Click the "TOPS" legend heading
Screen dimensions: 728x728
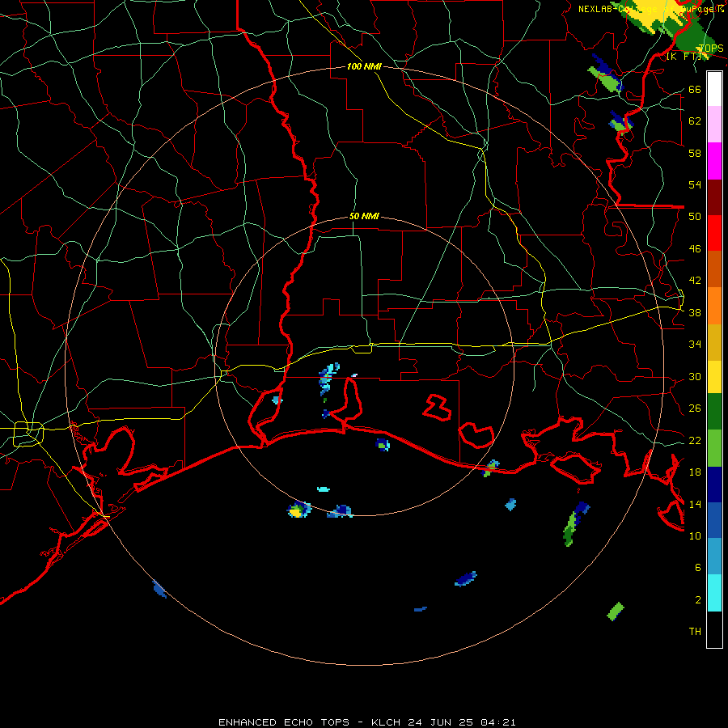pyautogui.click(x=711, y=49)
